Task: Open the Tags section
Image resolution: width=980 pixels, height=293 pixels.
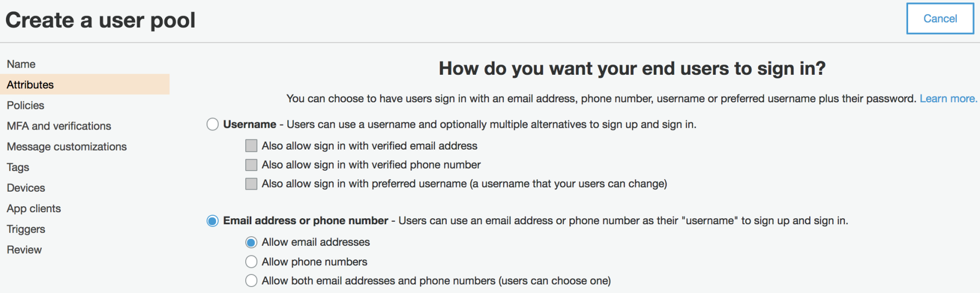Action: (18, 167)
